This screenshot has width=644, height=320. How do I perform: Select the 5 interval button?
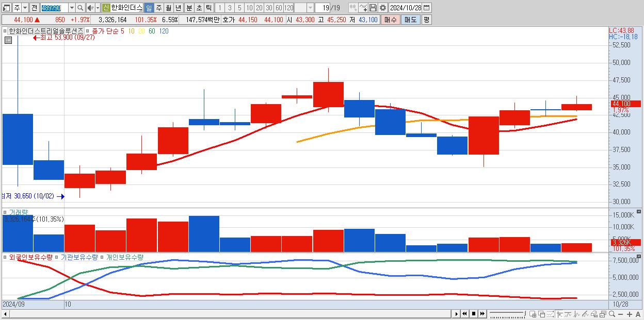point(239,8)
